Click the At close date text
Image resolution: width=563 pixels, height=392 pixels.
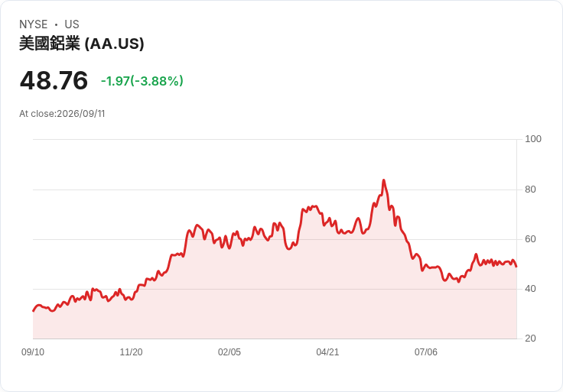pyautogui.click(x=62, y=114)
